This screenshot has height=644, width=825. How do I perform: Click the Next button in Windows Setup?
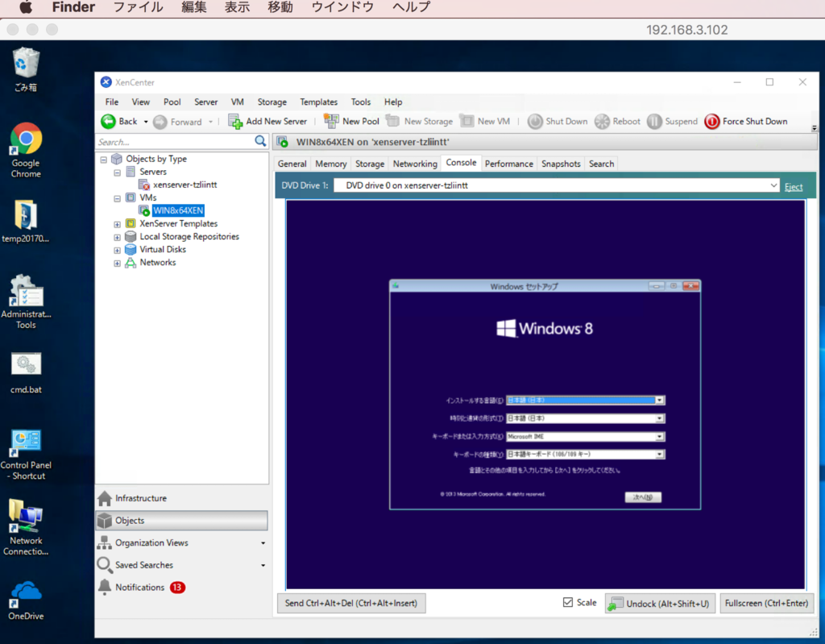tap(643, 497)
